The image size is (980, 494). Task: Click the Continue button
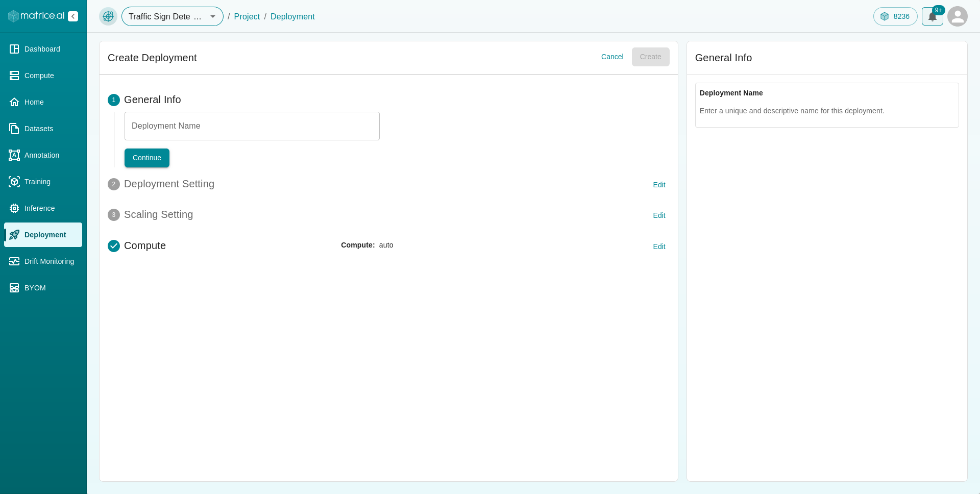pos(147,158)
